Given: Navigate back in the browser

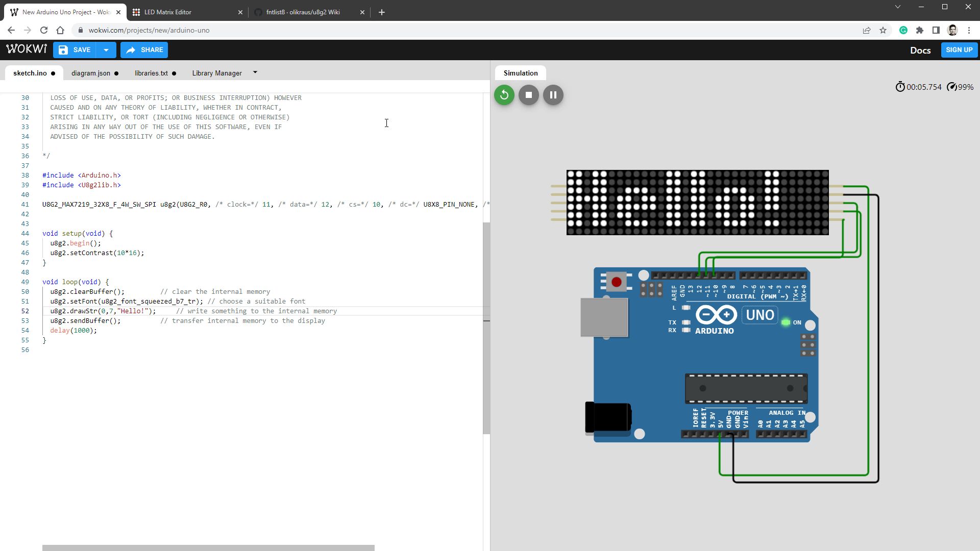Looking at the screenshot, I should 11,30.
